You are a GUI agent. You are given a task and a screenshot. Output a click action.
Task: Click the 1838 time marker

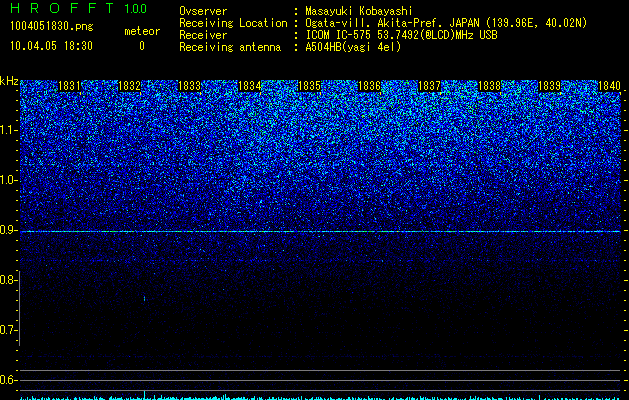click(489, 86)
